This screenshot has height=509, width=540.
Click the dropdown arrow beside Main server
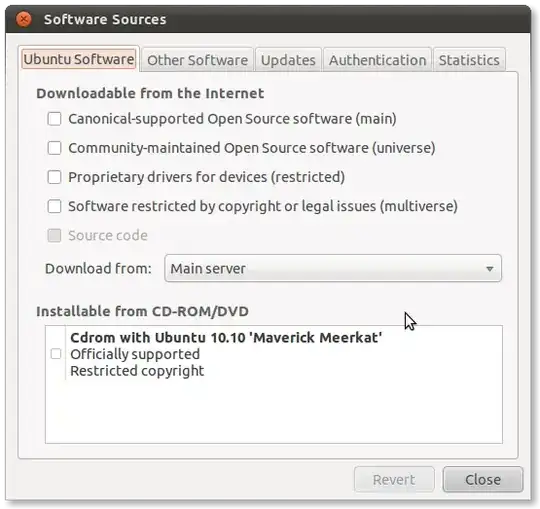490,269
